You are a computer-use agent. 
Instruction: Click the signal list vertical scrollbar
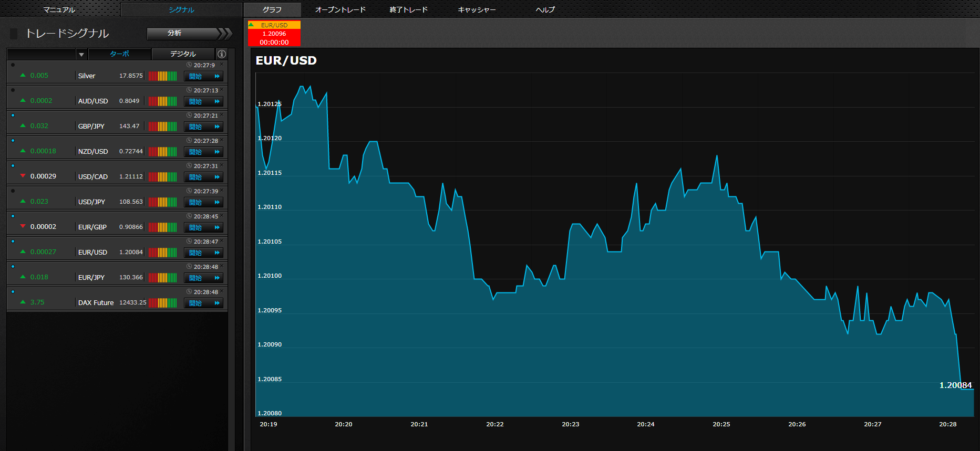pyautogui.click(x=232, y=249)
